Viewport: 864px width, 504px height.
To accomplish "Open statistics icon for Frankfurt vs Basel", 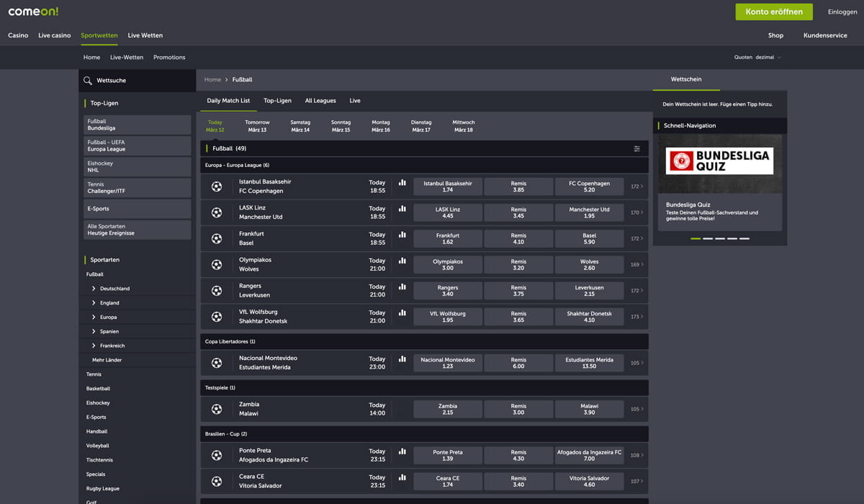I will (x=402, y=234).
